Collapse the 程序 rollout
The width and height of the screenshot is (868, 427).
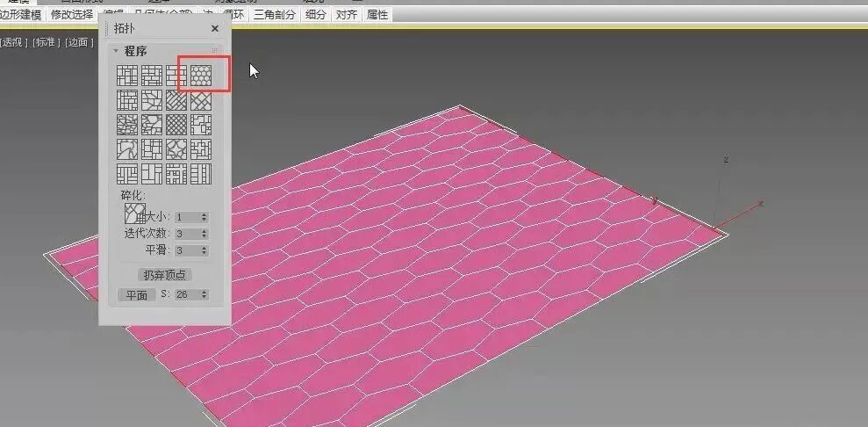[x=116, y=51]
